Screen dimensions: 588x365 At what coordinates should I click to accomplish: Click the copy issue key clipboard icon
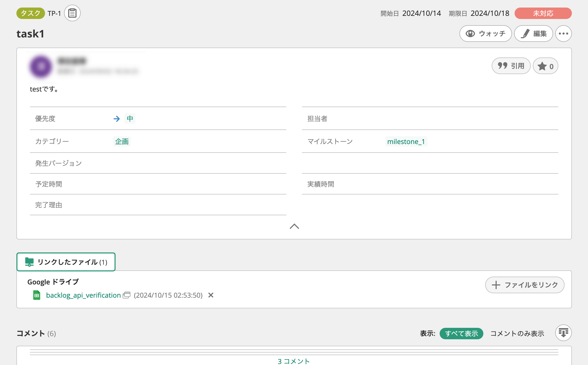[x=72, y=13]
